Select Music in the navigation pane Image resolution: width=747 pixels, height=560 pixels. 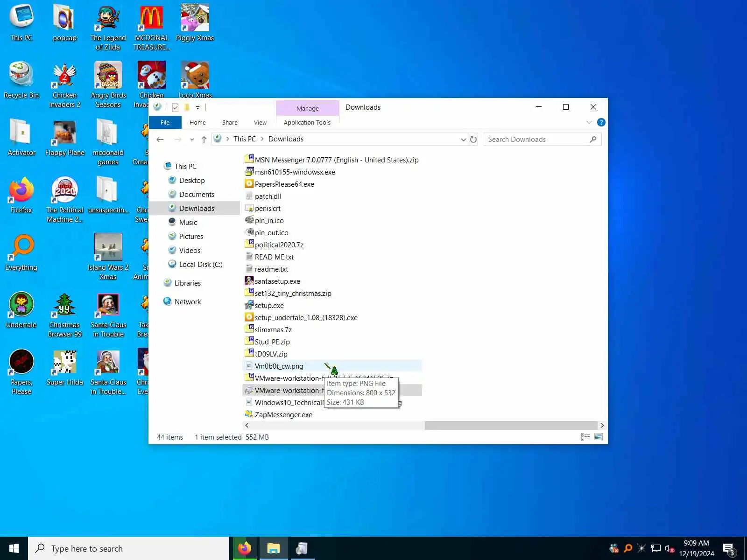(x=188, y=222)
